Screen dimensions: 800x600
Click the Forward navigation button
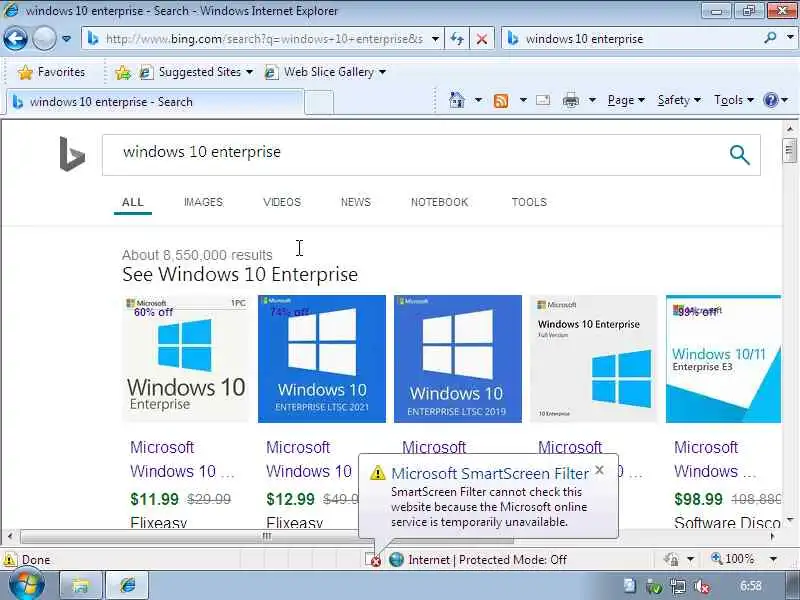click(44, 39)
